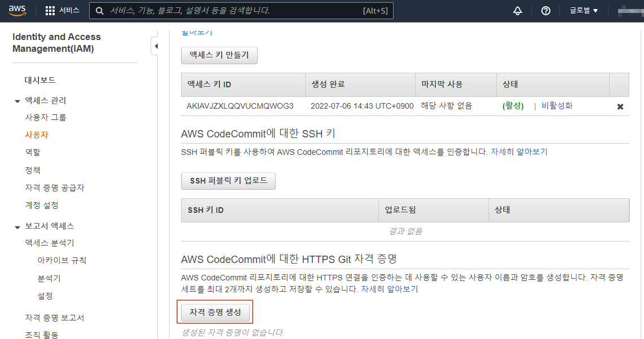Viewport: 644px width, 339px height.
Task: Click 비활성화 link for the access key
Action: [x=557, y=106]
